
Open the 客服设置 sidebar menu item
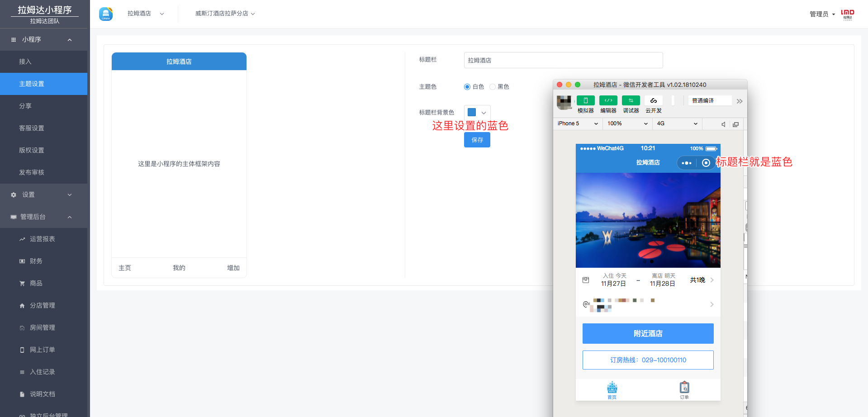(x=43, y=128)
